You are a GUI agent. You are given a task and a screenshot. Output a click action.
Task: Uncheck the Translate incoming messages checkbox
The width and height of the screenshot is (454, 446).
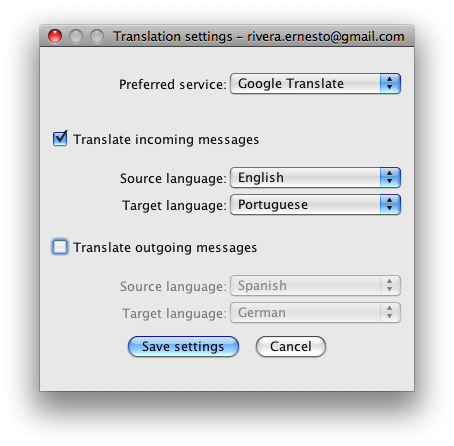[60, 139]
